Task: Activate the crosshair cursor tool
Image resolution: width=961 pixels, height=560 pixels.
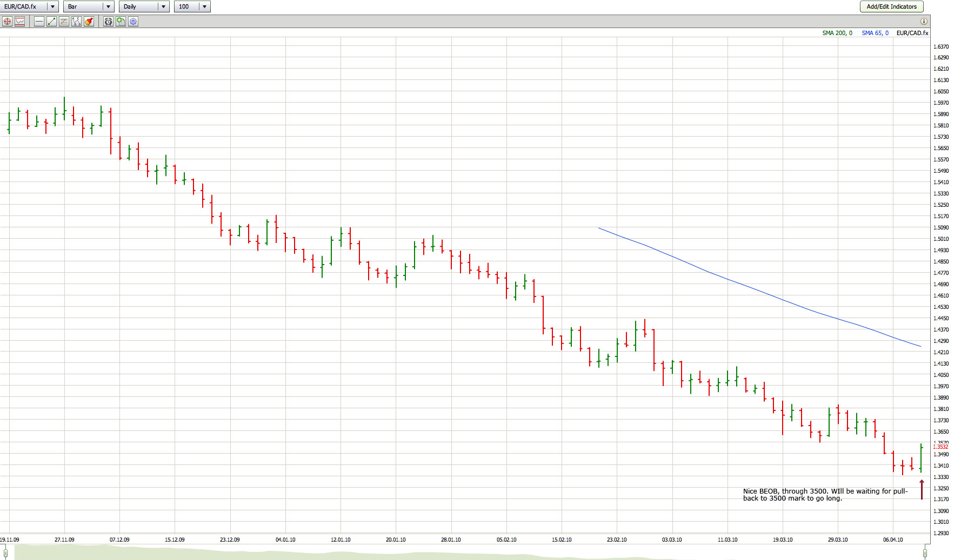Action: (7, 22)
